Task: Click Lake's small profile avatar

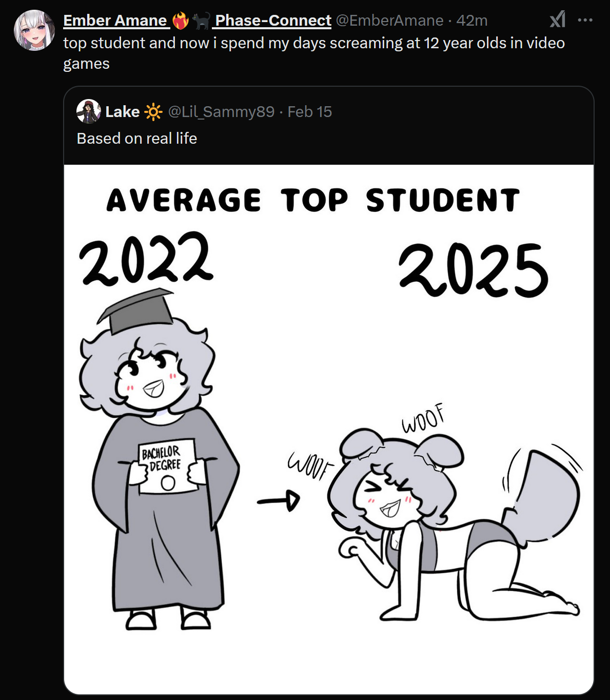Action: 88,111
